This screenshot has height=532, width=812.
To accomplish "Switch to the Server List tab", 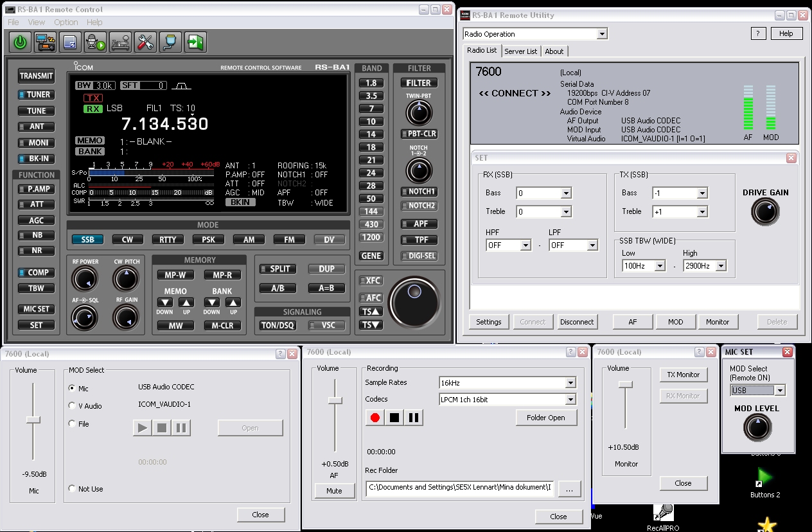I will pyautogui.click(x=521, y=51).
